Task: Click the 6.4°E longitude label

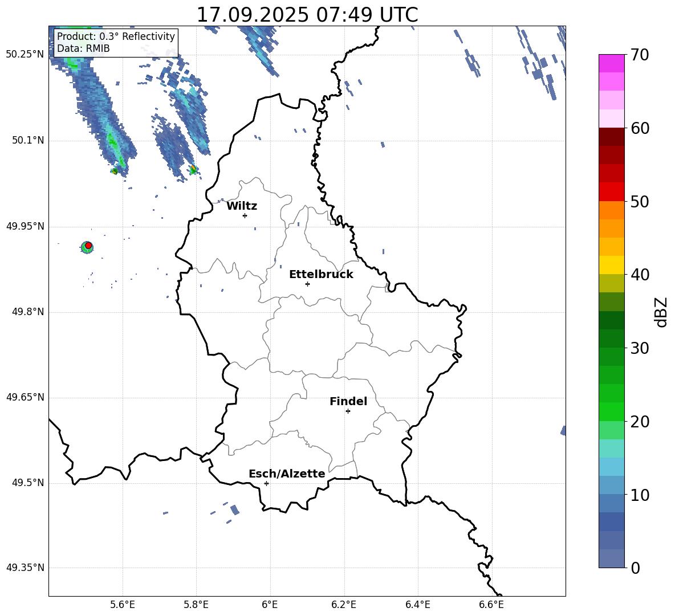Action: pyautogui.click(x=417, y=605)
